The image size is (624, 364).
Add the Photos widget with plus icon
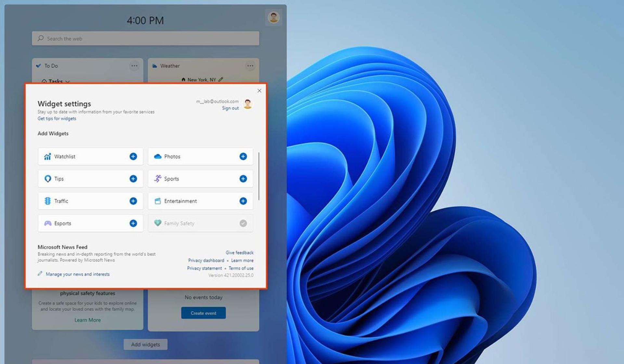(243, 156)
